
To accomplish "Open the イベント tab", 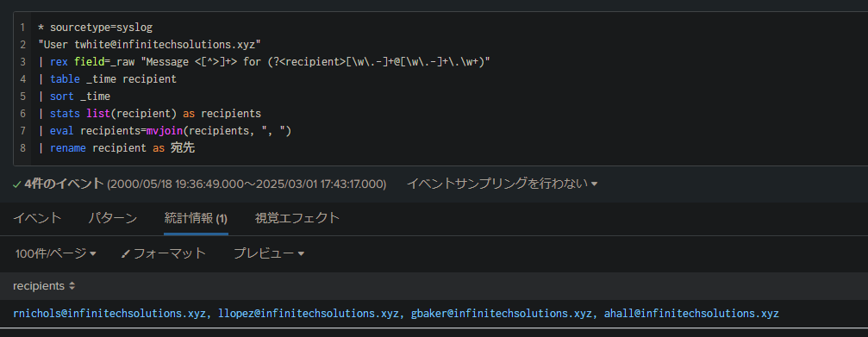I will point(37,218).
